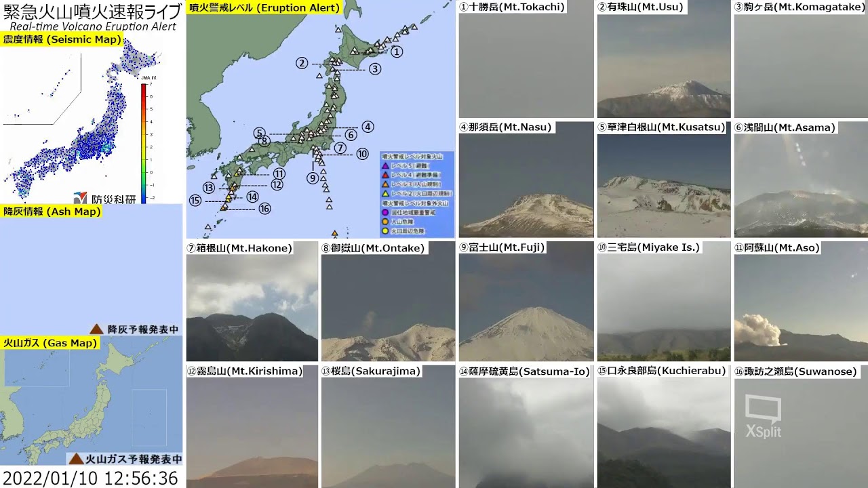Click the purple Level 5 triangle in legend
The image size is (868, 488).
point(385,166)
